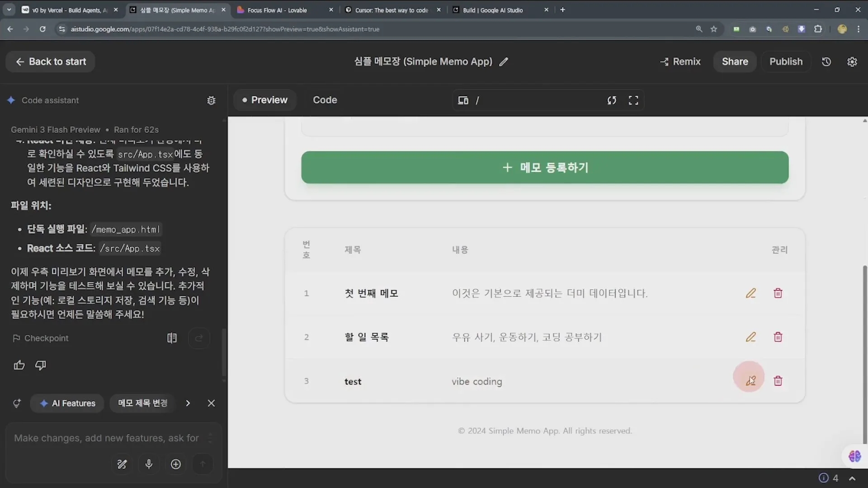
Task: Choose the 메모 제목 변경 suggestion chip
Action: [142, 403]
